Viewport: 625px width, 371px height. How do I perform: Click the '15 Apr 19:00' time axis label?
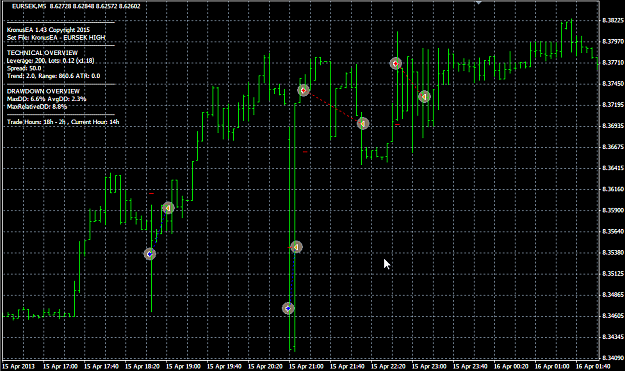pos(183,366)
